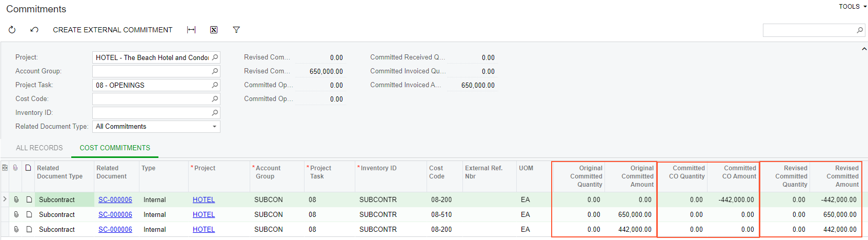
Task: Click paperclip icon on 08-510 row
Action: coord(16,214)
